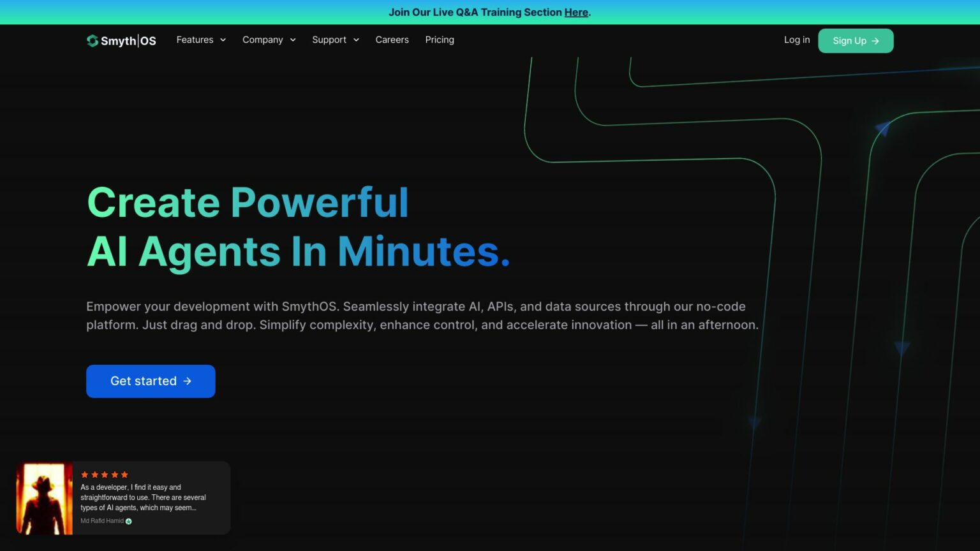Select the Careers menu item
This screenshot has width=980, height=551.
point(392,40)
